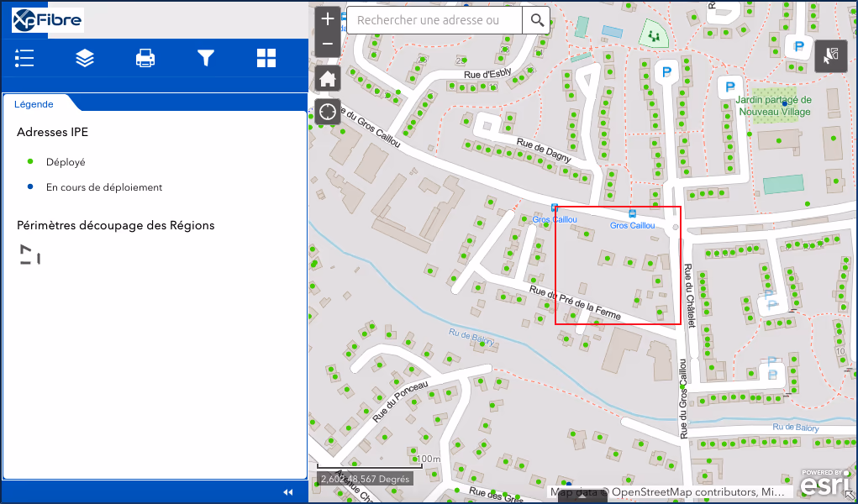Zoom out of the map
The width and height of the screenshot is (858, 504).
328,44
